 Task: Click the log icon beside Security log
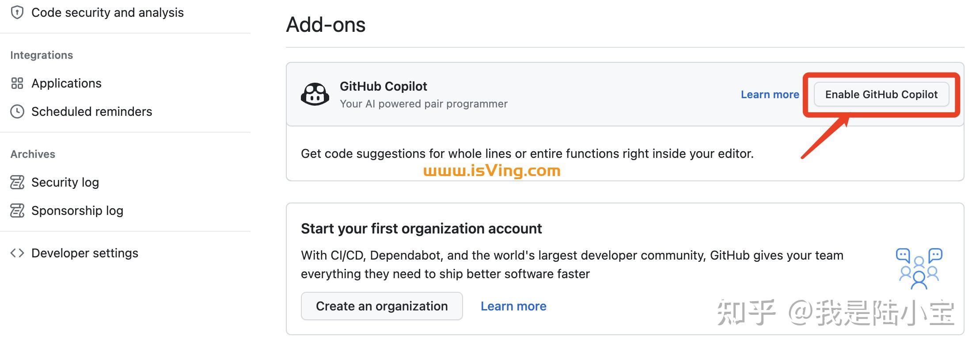pos(17,182)
